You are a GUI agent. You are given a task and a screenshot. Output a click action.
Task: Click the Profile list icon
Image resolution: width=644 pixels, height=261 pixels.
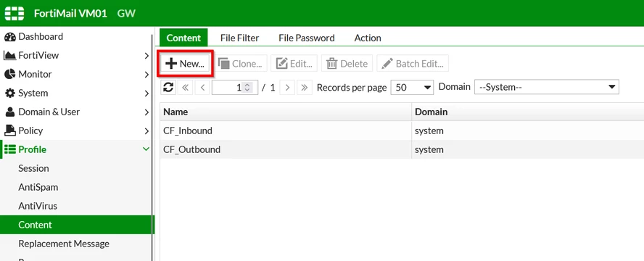click(10, 149)
